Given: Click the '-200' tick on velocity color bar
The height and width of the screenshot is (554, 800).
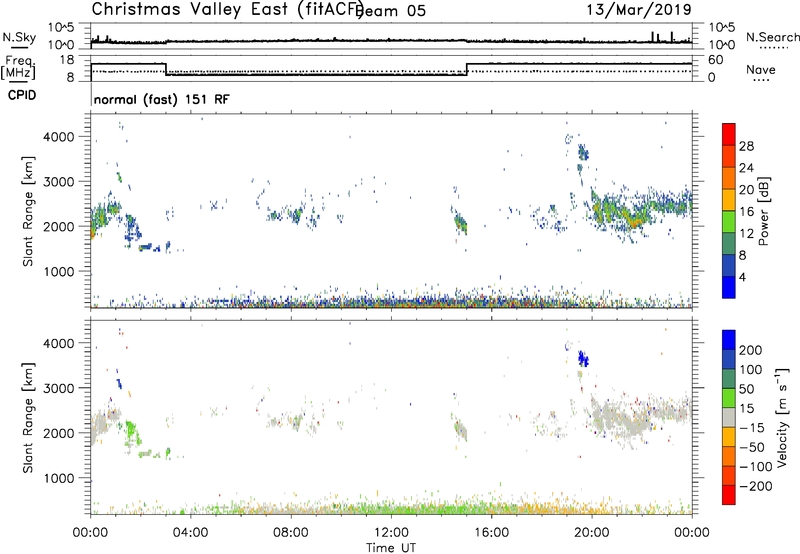Looking at the screenshot, I should click(756, 486).
